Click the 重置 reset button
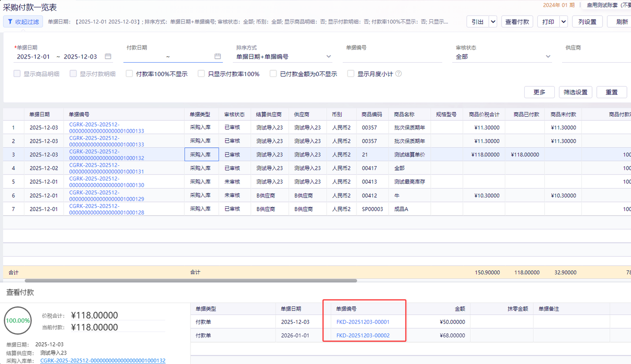 [612, 92]
